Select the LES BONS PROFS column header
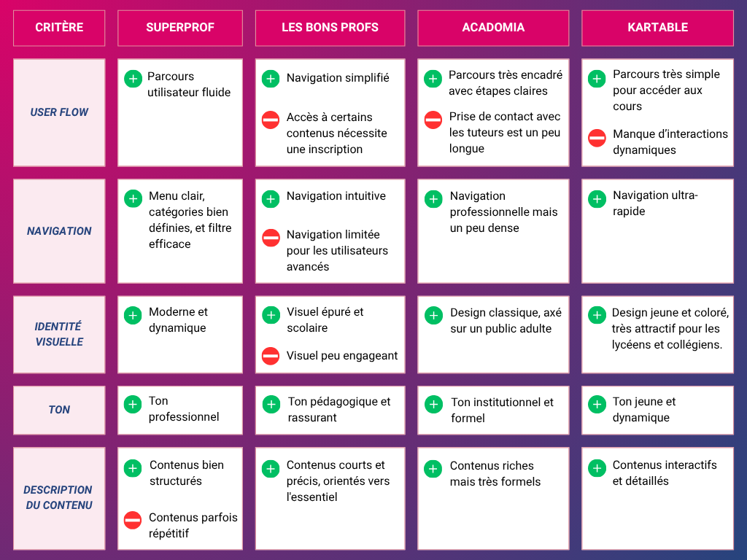Image resolution: width=747 pixels, height=560 pixels. [330, 28]
